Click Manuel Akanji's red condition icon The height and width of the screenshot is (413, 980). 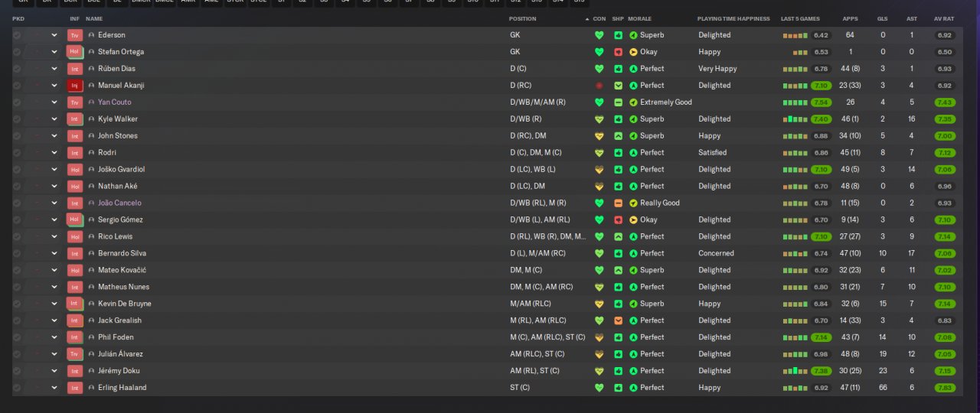point(599,86)
